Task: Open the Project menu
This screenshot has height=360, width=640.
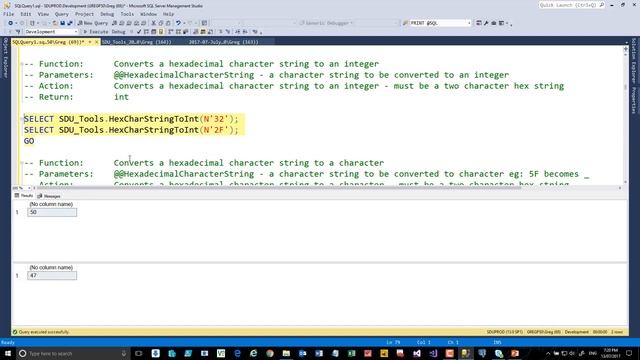Action: 84,14
